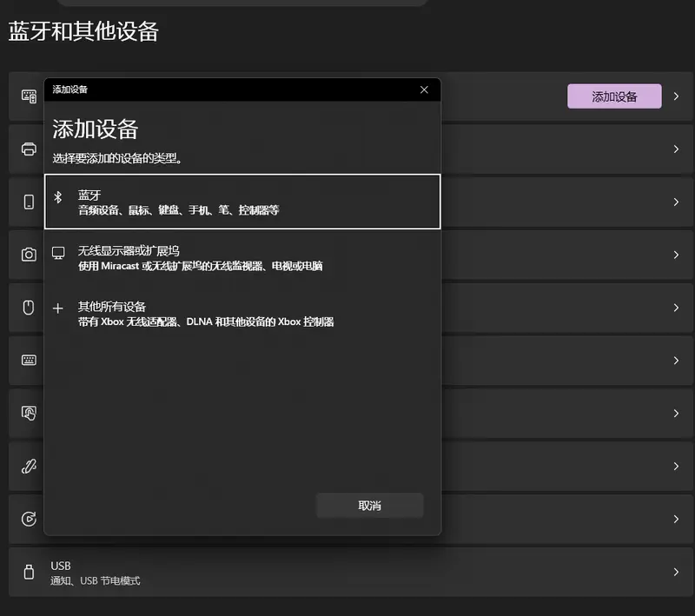Expand the chevron next to 添加设备 button

pyautogui.click(x=676, y=96)
